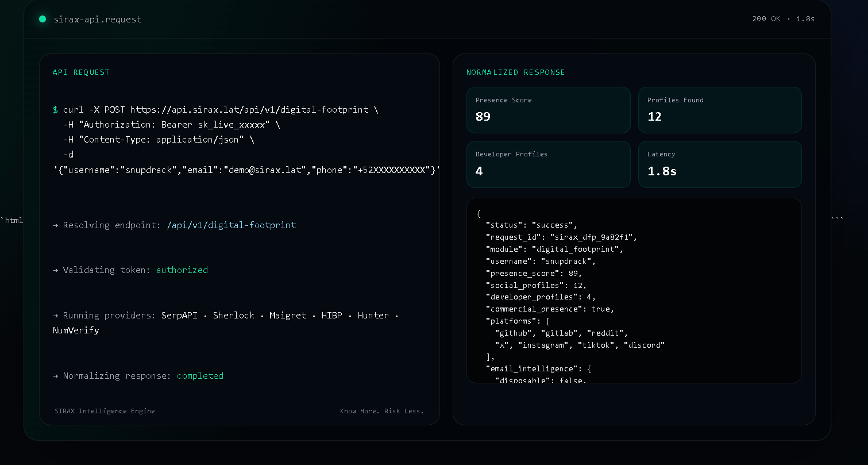This screenshot has height=465, width=868.
Task: Click the SIRAX Intelligence Engine footer text
Action: click(105, 411)
